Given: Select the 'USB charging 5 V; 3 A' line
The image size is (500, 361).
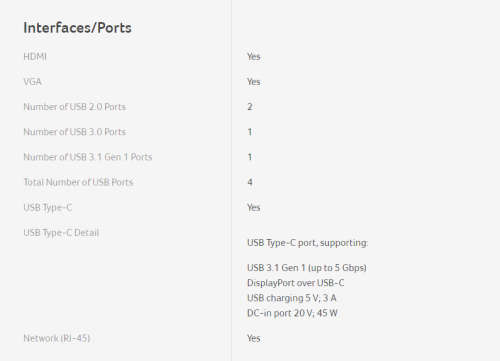Looking at the screenshot, I should point(292,298).
